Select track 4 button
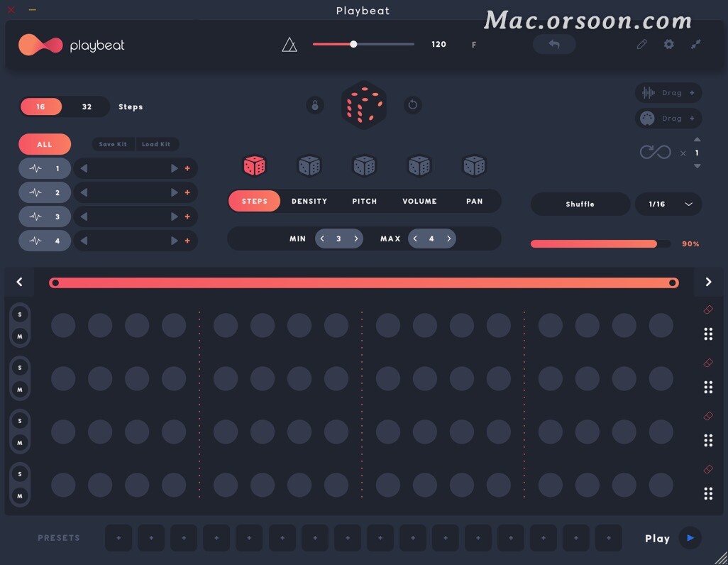The image size is (728, 565). click(x=45, y=241)
